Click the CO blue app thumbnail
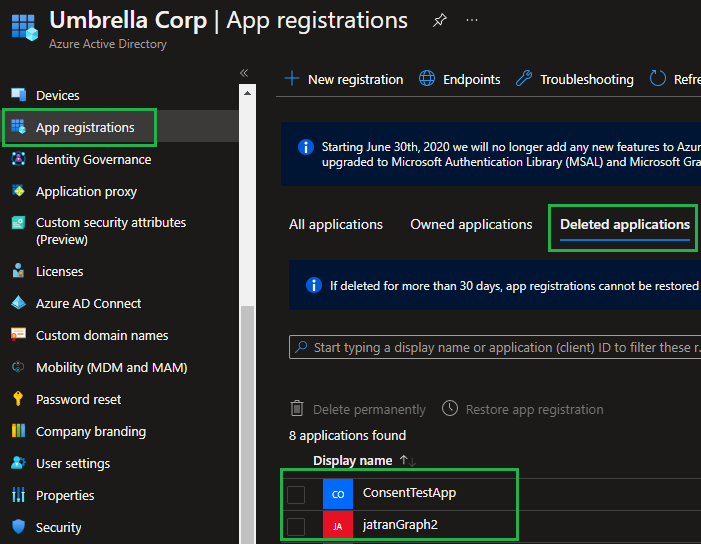Screen dimensions: 701x544 click(338, 494)
